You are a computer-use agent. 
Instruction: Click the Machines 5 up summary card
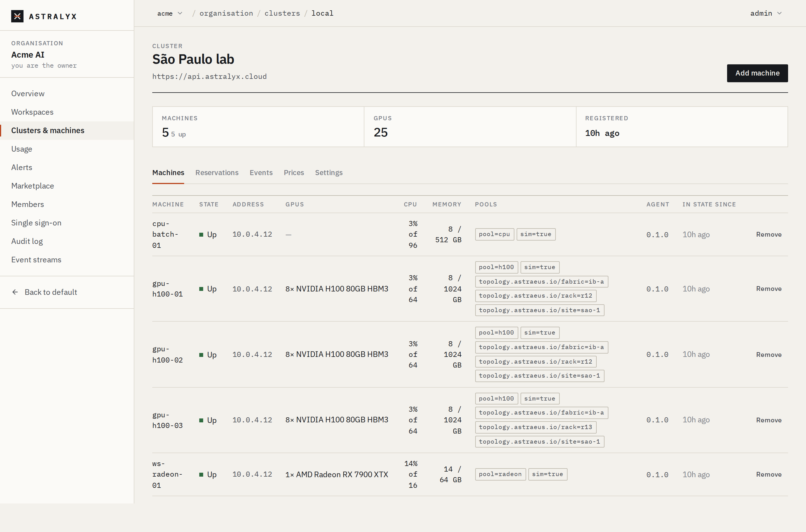258,127
